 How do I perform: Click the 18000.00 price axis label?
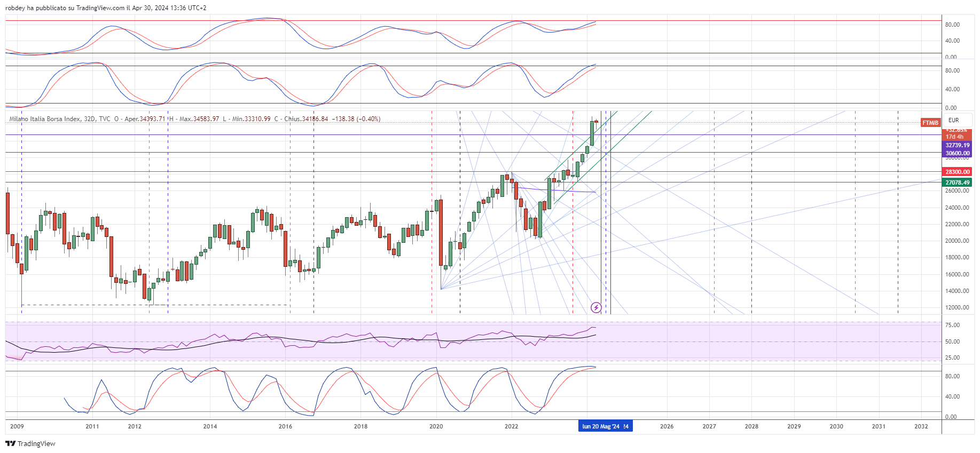[957, 257]
